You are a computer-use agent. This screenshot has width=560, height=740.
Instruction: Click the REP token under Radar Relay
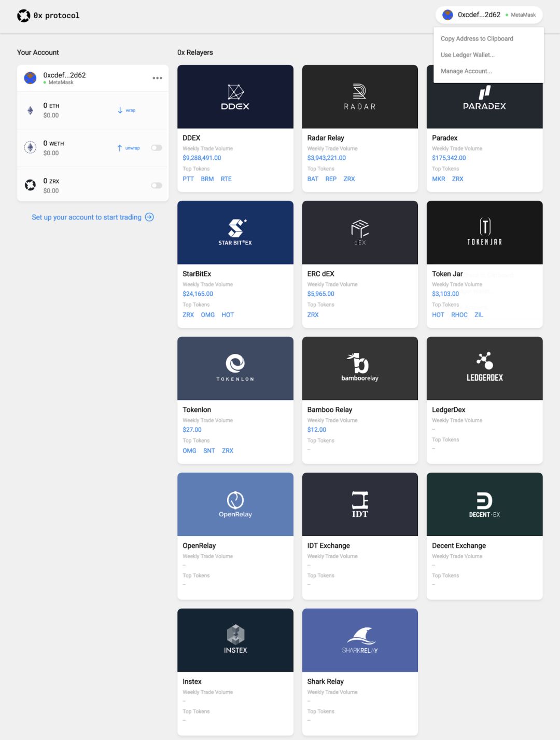click(331, 179)
